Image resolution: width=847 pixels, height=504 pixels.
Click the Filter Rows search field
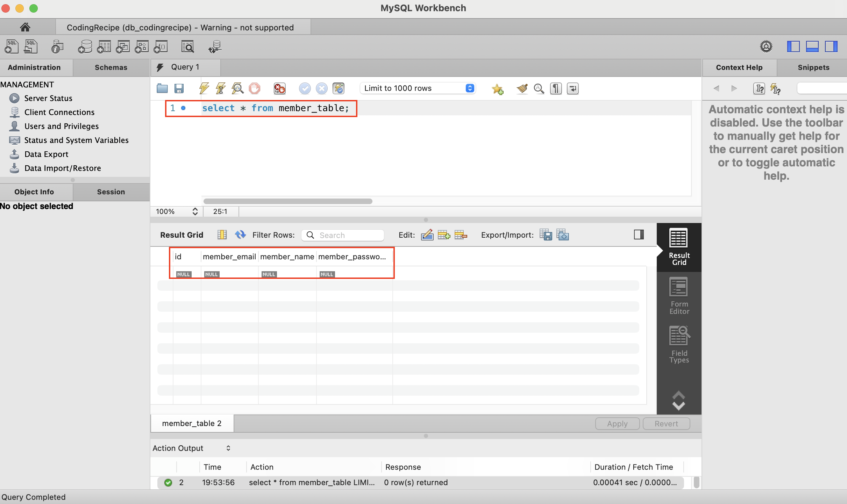343,235
